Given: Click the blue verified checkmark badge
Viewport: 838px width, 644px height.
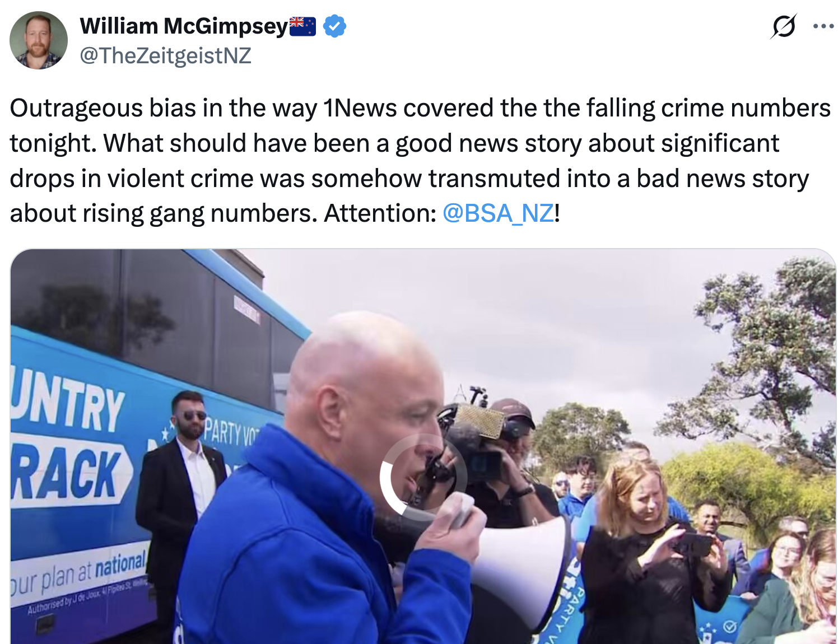Looking at the screenshot, I should 334,26.
